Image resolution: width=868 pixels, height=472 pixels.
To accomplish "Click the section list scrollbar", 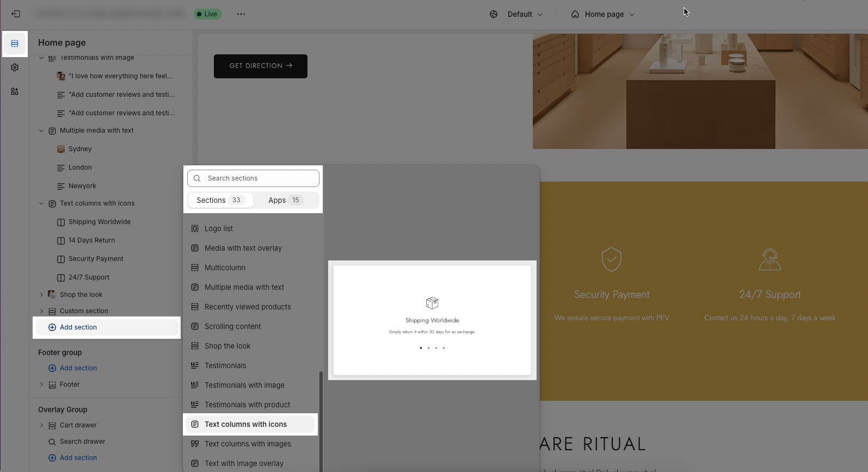I will point(321,419).
